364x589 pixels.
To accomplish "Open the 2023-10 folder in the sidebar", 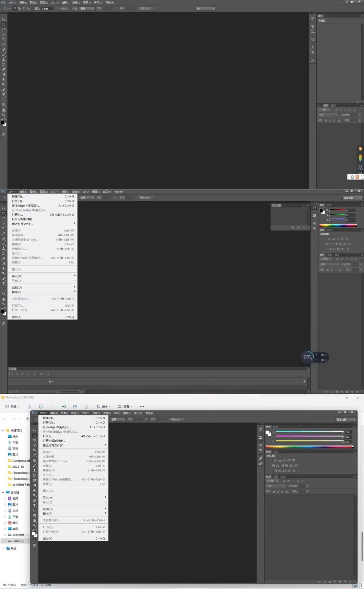I will (18, 467).
